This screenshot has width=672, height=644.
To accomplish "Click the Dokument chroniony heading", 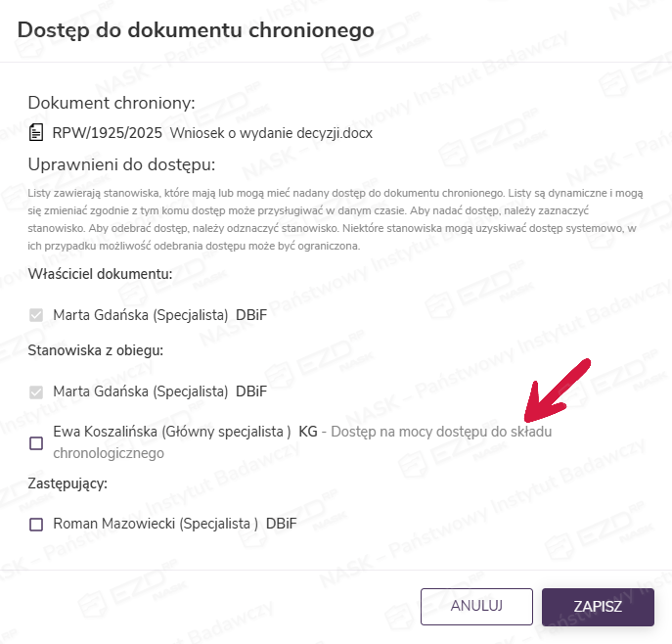I will pyautogui.click(x=112, y=103).
